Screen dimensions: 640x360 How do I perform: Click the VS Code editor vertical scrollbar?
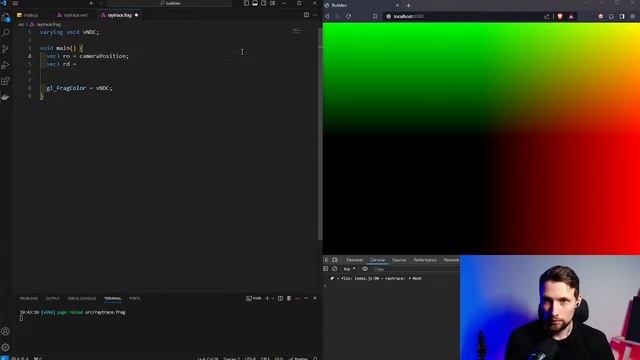point(320,135)
